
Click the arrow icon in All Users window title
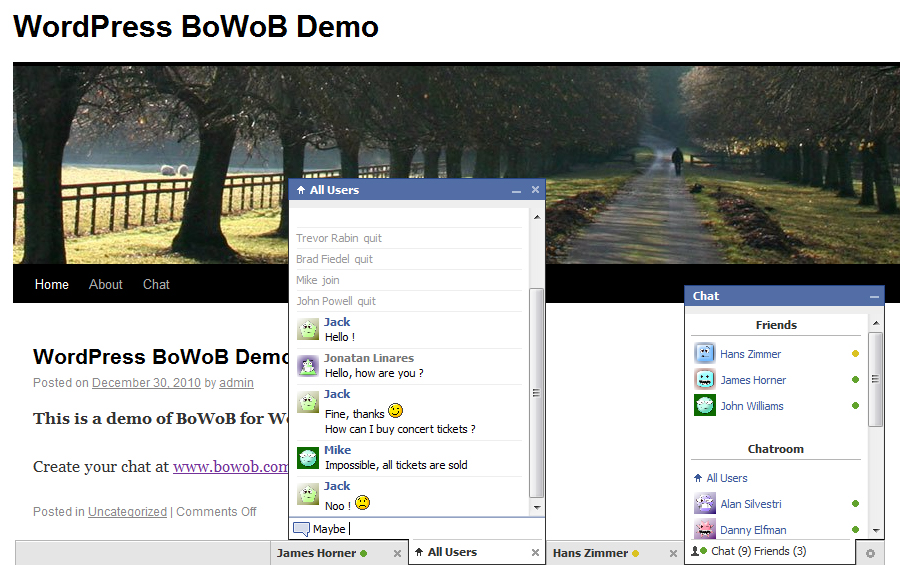301,190
